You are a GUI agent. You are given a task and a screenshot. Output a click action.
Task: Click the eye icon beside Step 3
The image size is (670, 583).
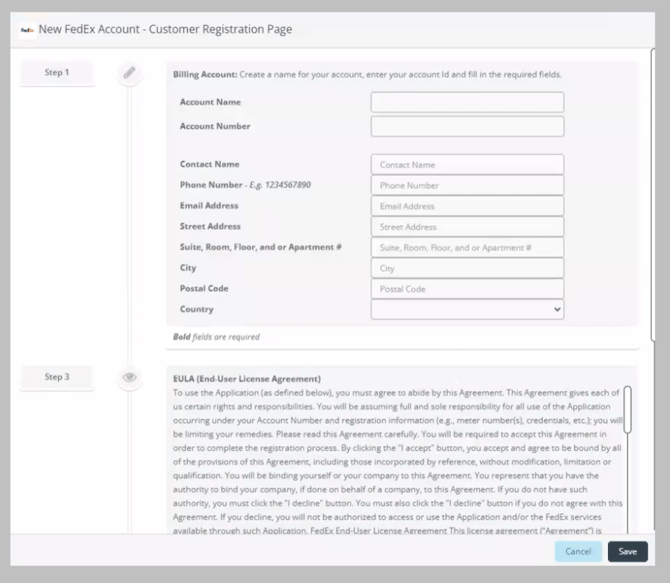(x=129, y=377)
